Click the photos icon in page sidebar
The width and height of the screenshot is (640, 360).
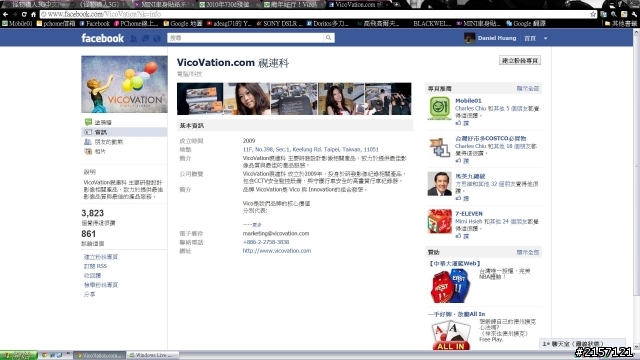[88, 151]
